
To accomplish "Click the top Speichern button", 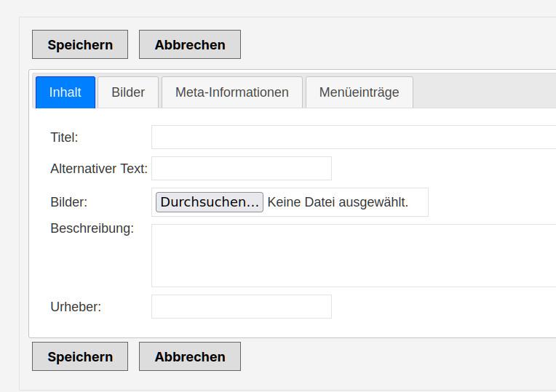I will (x=80, y=44).
